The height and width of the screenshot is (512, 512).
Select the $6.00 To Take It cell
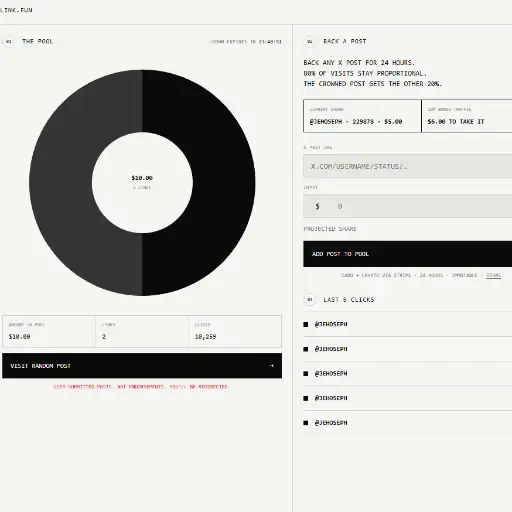(467, 116)
